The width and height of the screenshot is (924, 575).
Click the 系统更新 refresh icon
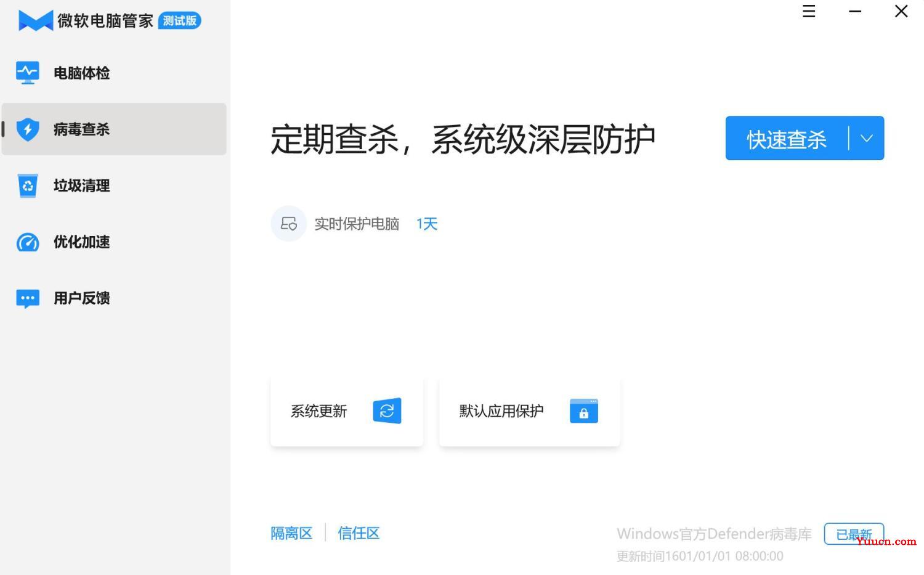[x=387, y=411]
